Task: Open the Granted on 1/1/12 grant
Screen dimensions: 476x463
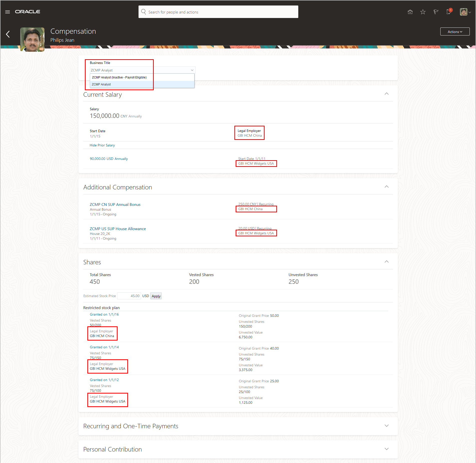Action: [x=104, y=380]
